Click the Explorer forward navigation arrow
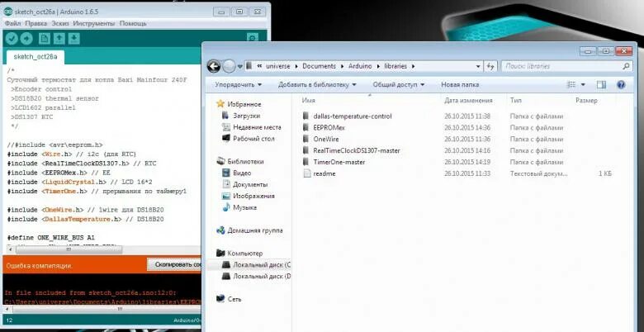The image size is (644, 332). [229, 66]
